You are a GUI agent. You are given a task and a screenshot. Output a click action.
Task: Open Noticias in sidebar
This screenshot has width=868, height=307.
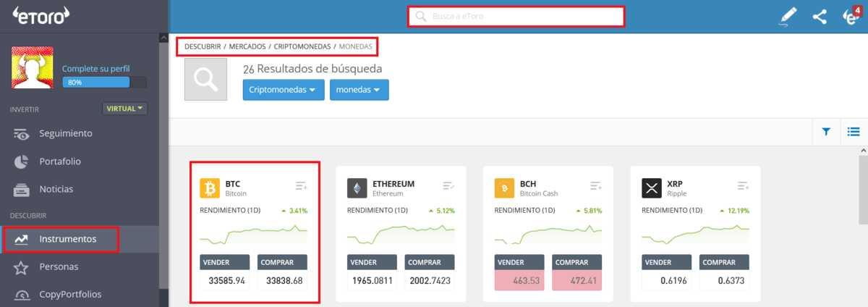pos(56,189)
